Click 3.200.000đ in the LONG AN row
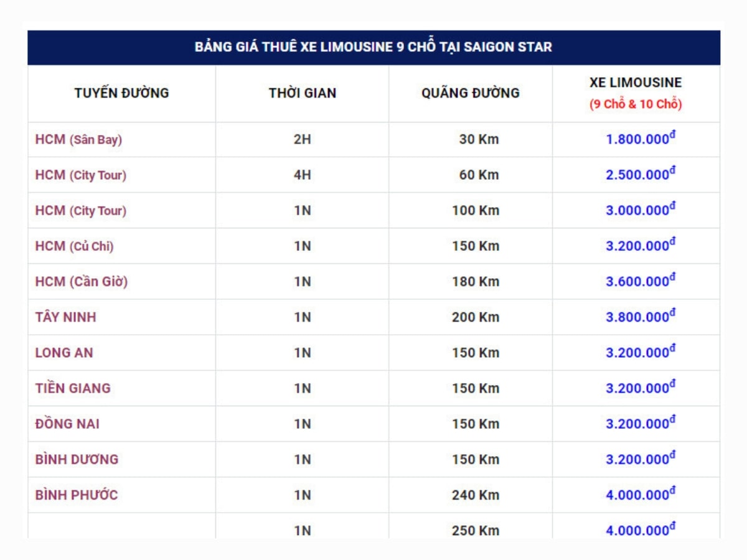This screenshot has width=747, height=560. click(641, 352)
